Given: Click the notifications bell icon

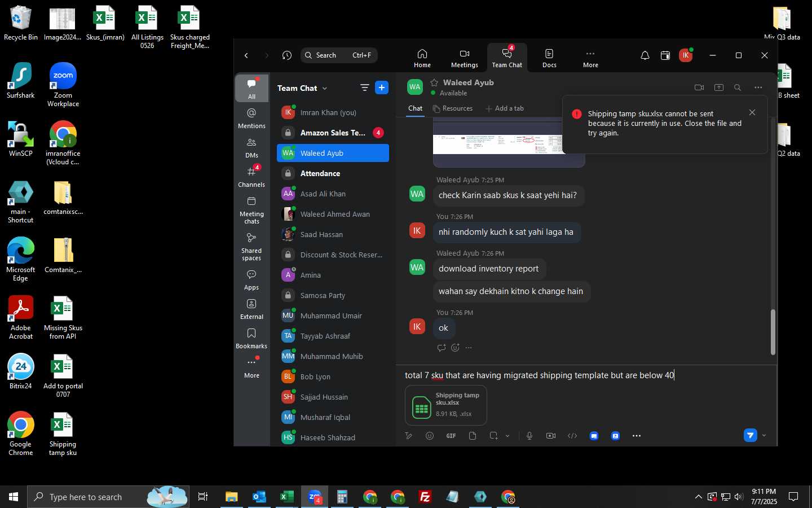Looking at the screenshot, I should pos(645,55).
